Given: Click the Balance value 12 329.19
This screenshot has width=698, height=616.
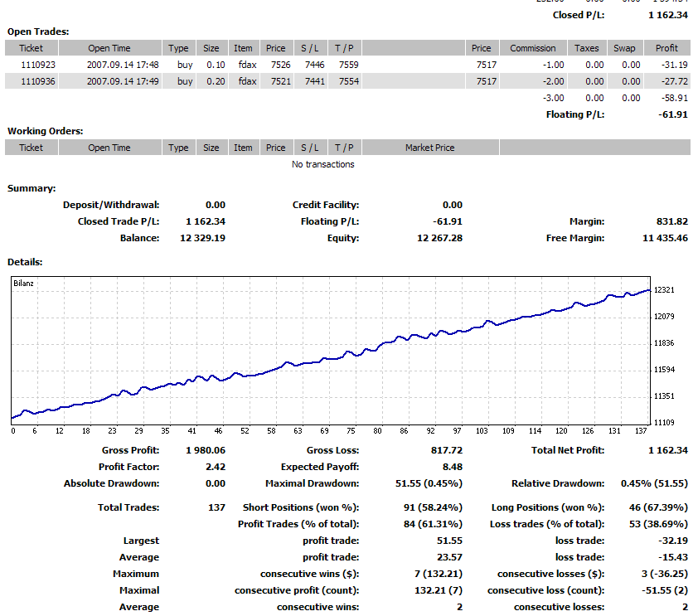Looking at the screenshot, I should (x=203, y=238).
